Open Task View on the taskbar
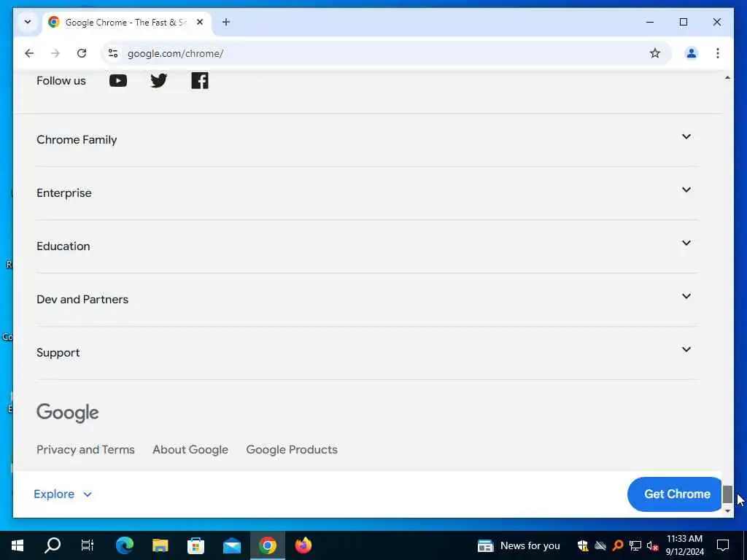The height and width of the screenshot is (560, 747). tap(88, 545)
